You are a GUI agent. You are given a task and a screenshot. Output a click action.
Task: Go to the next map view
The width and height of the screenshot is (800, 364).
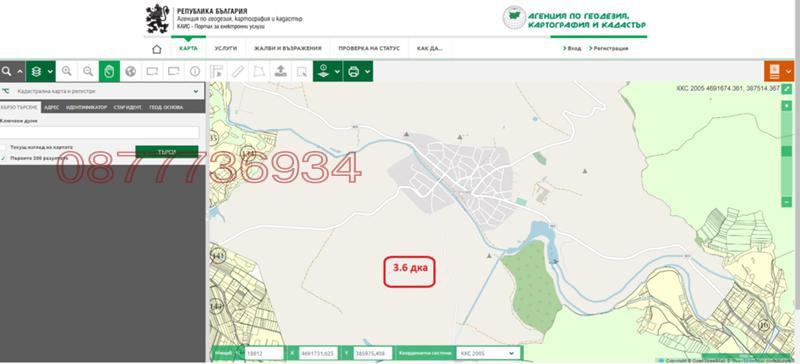click(173, 71)
